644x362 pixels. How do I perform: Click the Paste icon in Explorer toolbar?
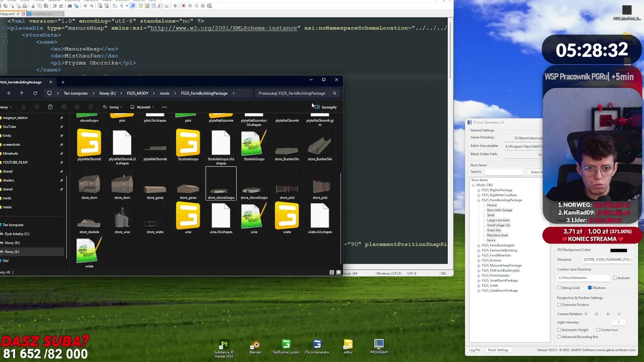(x=50, y=107)
